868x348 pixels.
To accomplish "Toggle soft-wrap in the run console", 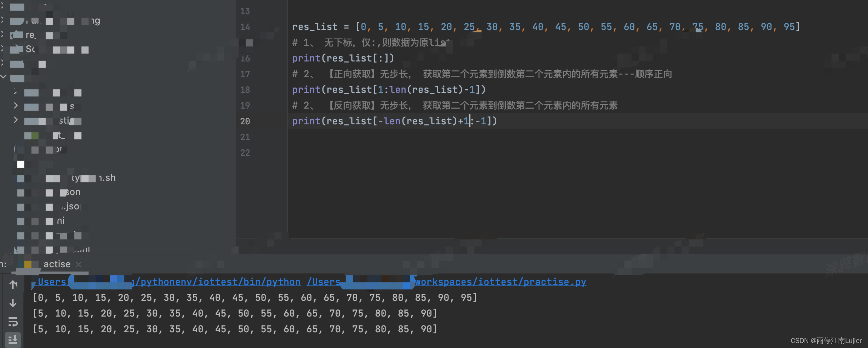I will 13,322.
